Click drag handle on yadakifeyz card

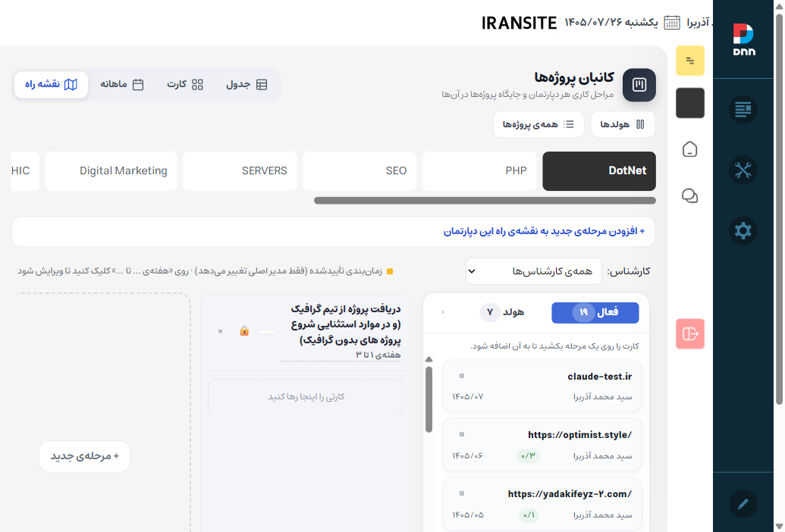pos(462,493)
